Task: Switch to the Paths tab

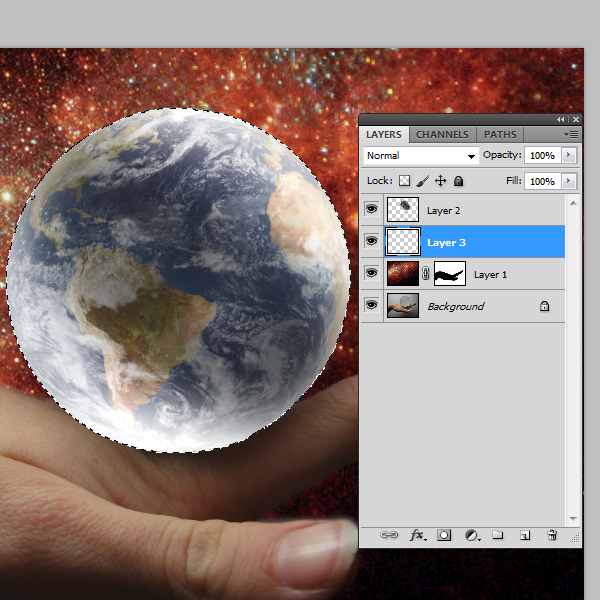Action: (x=500, y=135)
